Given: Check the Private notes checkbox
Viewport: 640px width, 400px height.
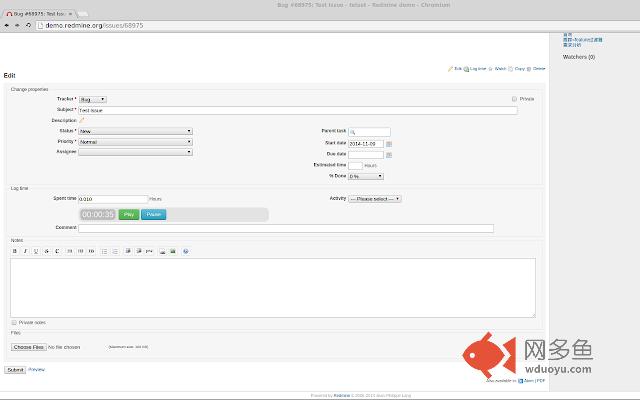Looking at the screenshot, I should click(x=14, y=322).
